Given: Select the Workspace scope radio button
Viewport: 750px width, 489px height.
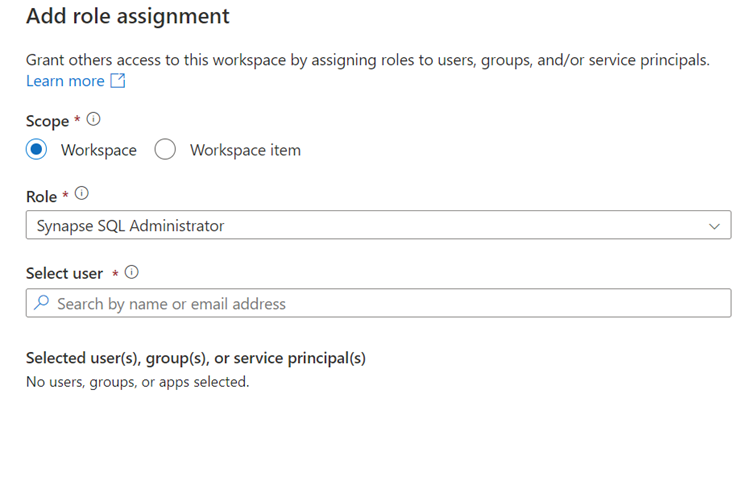Looking at the screenshot, I should click(x=36, y=149).
